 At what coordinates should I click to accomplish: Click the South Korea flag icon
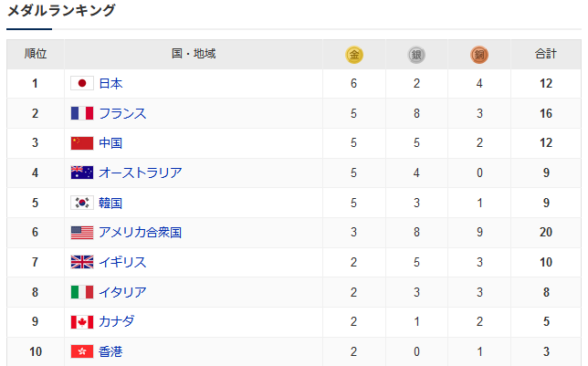point(82,203)
